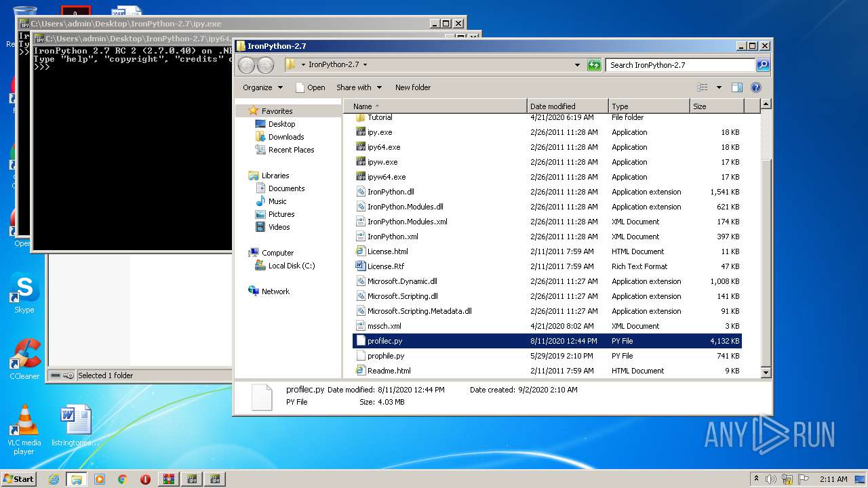868x488 pixels.
Task: Select the Tutorial folder row
Action: 547,117
